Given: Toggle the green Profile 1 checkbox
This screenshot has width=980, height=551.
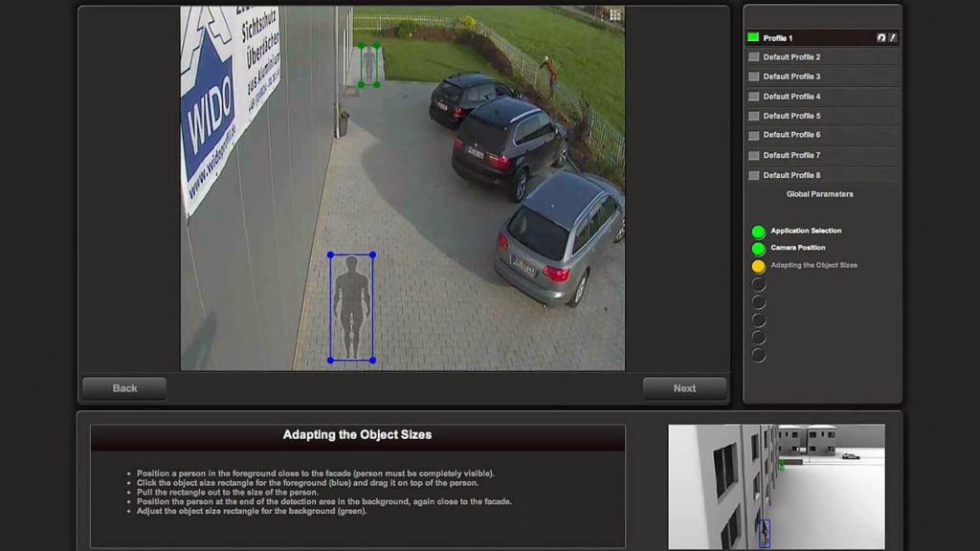Looking at the screenshot, I should [753, 38].
